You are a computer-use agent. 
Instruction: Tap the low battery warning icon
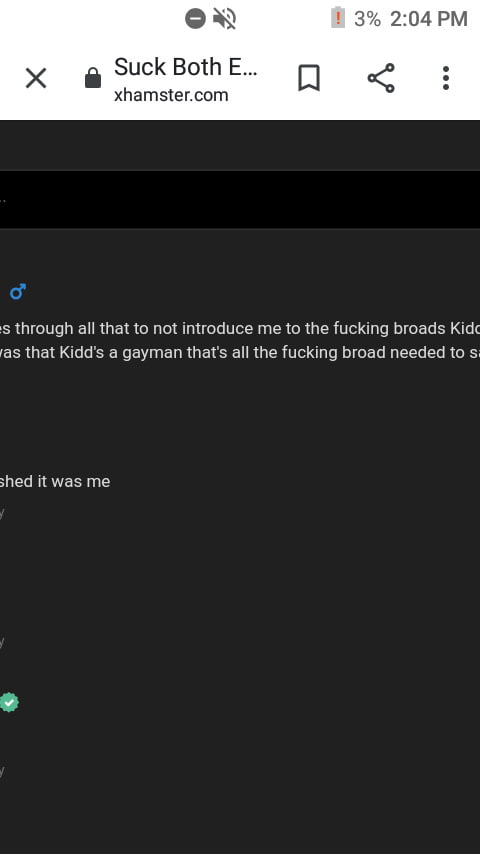(338, 17)
